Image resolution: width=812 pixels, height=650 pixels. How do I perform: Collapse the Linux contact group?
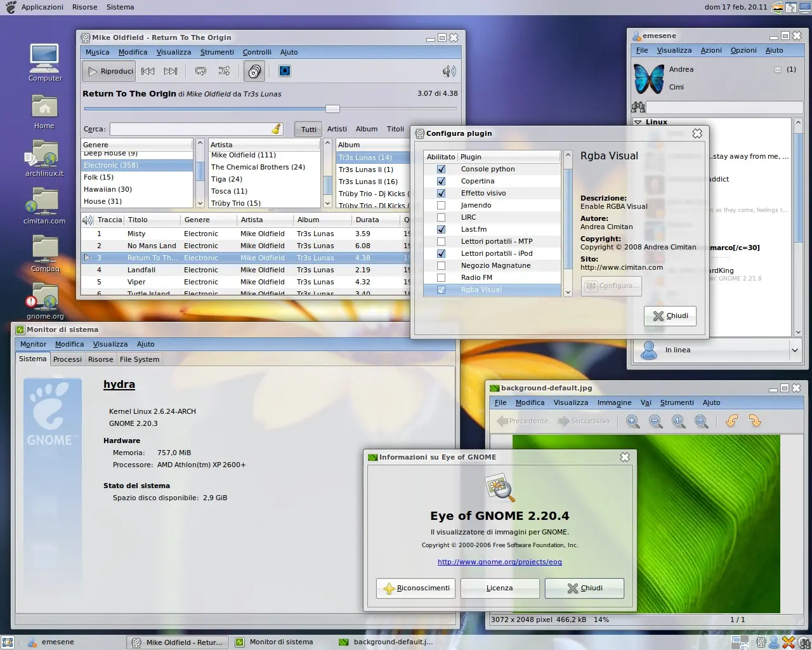click(638, 122)
